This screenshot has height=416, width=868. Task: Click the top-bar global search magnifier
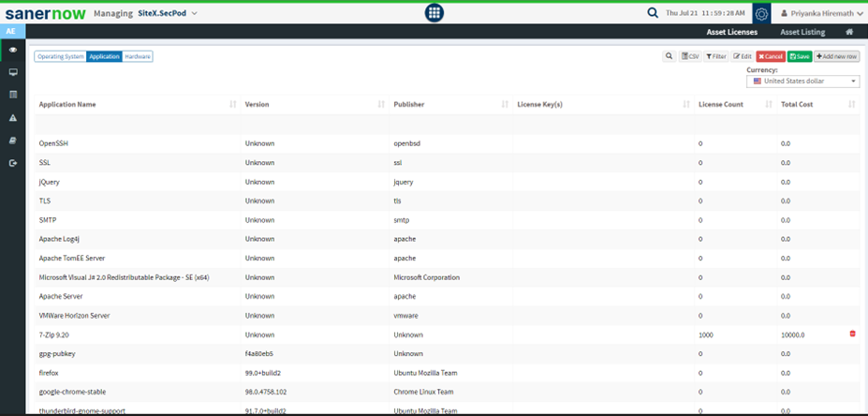tap(653, 13)
